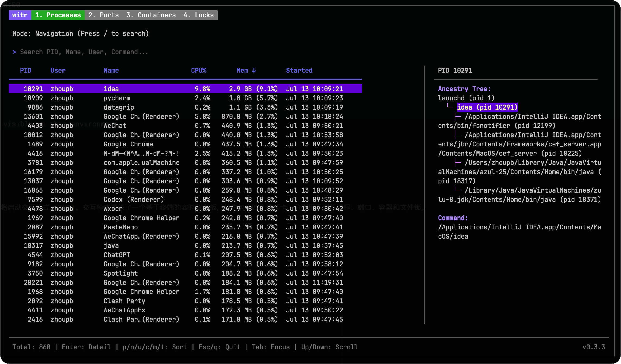Select java process PID 18317
621x364 pixels.
click(185, 245)
